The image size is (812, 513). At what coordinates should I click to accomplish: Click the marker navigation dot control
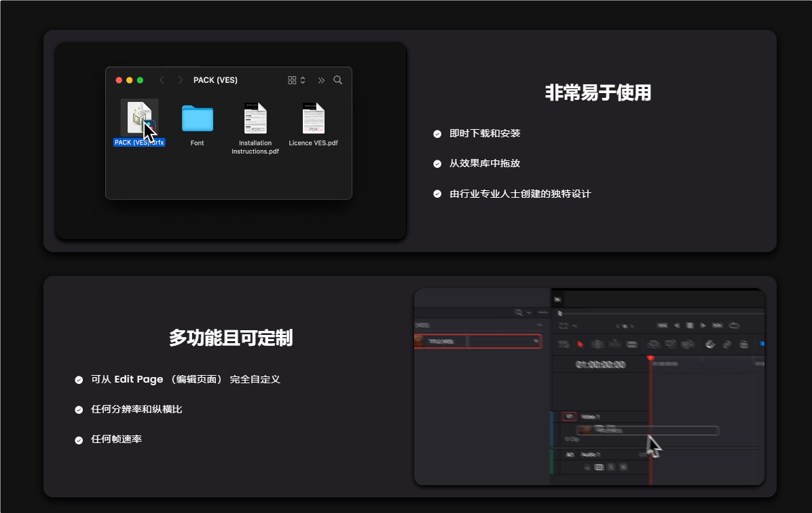click(x=625, y=326)
